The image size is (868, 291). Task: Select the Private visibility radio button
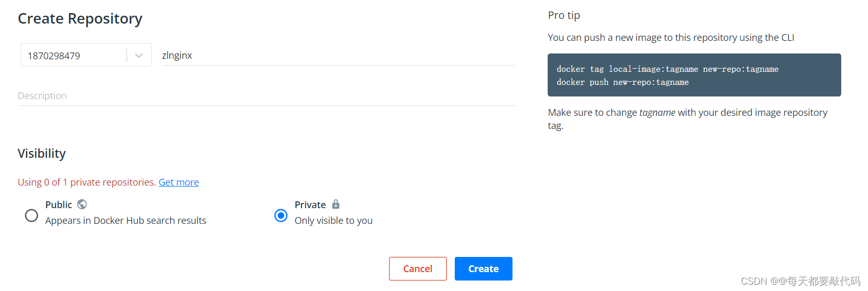pos(281,215)
